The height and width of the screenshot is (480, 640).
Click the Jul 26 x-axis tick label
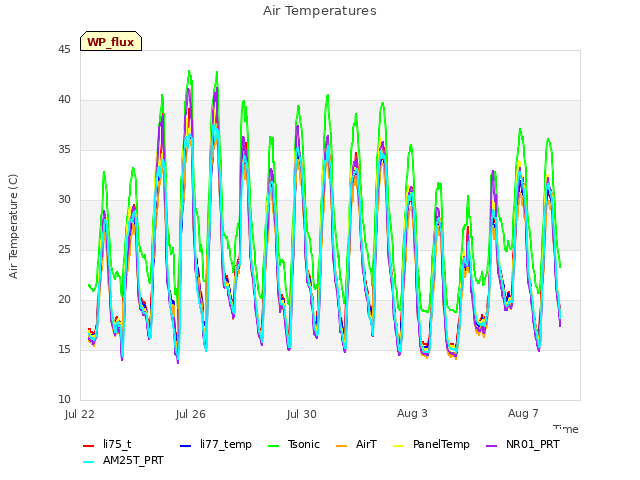(x=191, y=414)
